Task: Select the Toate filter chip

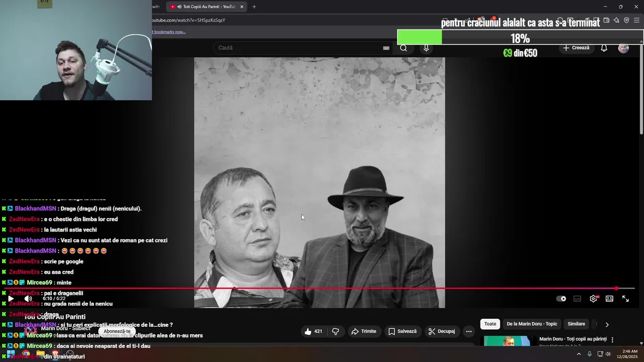Action: click(x=490, y=324)
